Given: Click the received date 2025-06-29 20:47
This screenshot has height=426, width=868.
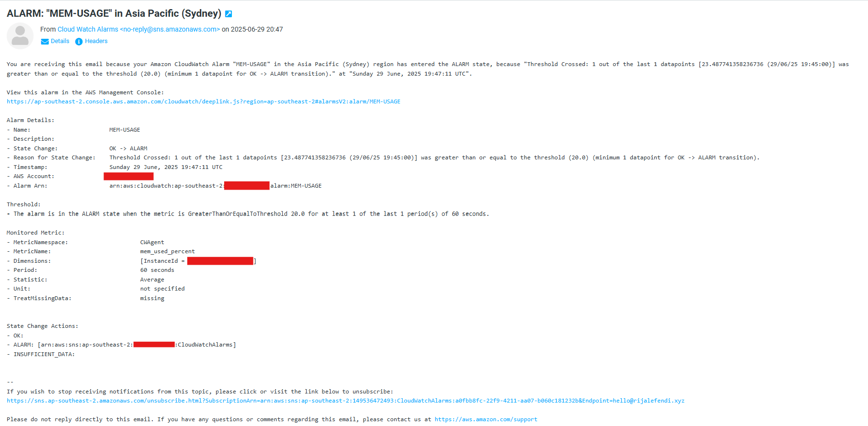Looking at the screenshot, I should [257, 29].
